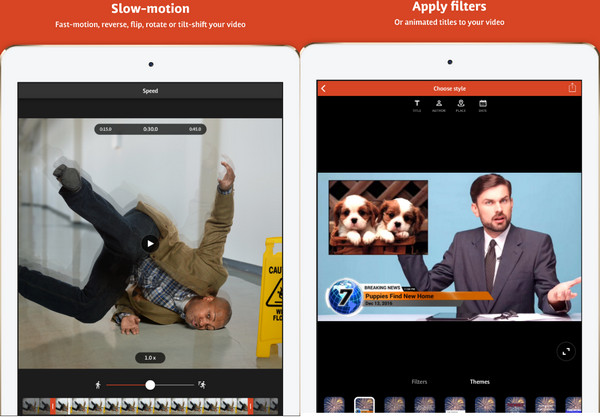Click the 1.0 x speed indicator
Image resolution: width=600 pixels, height=417 pixels.
(150, 358)
